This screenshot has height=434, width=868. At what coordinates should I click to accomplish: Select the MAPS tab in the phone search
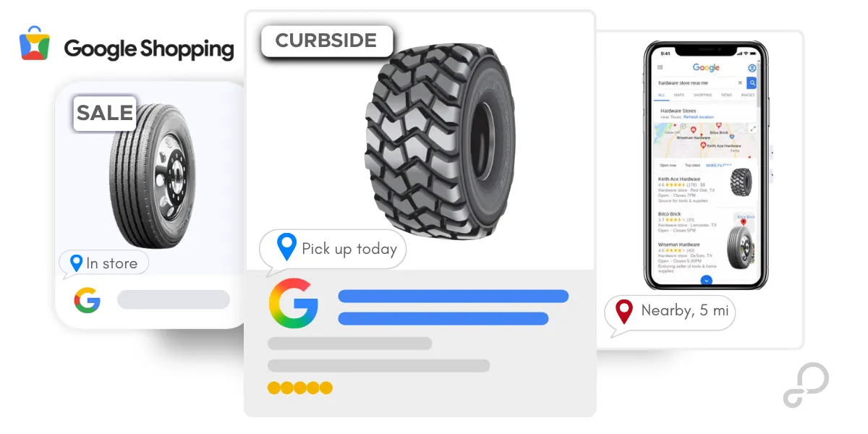click(679, 95)
